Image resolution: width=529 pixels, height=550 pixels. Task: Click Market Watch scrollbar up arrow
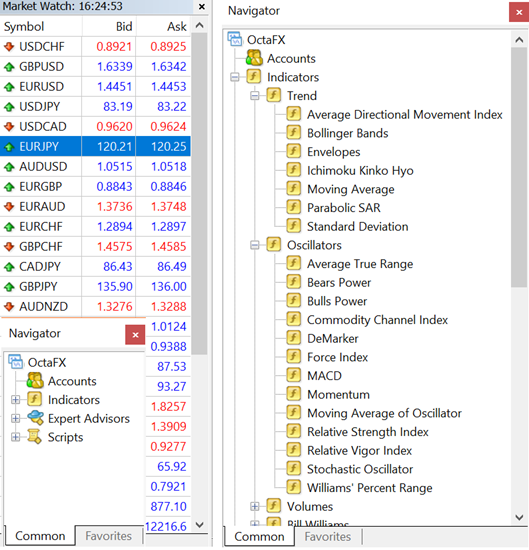[x=200, y=25]
